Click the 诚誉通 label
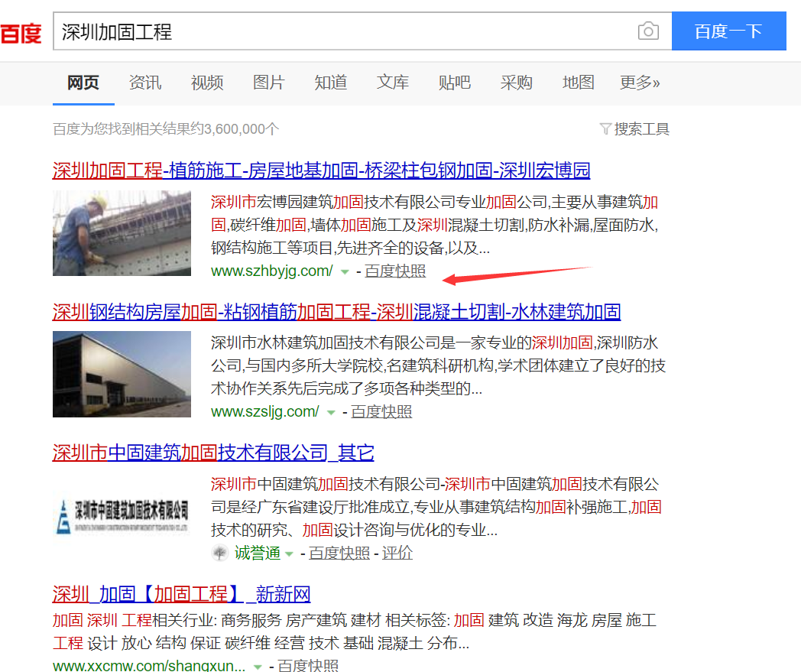 tap(258, 553)
